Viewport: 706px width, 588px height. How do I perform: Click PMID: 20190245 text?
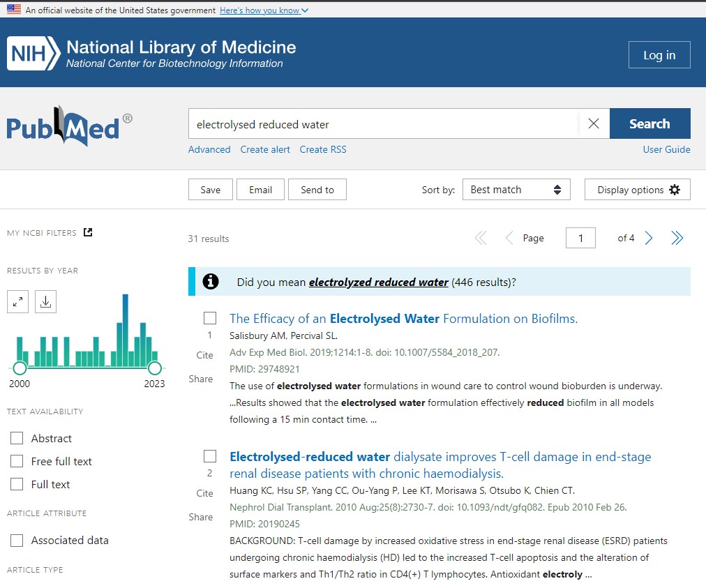[264, 524]
